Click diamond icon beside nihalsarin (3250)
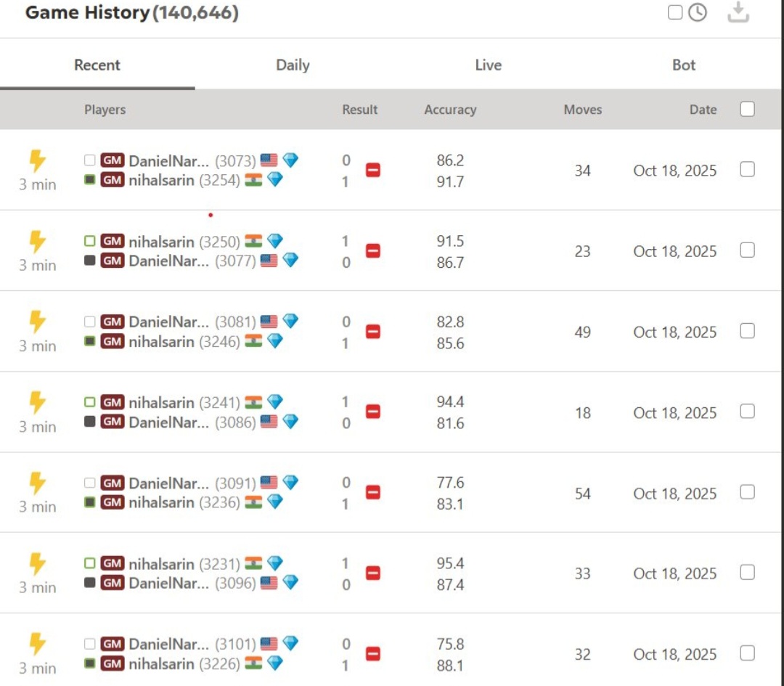784x686 pixels. [x=275, y=241]
